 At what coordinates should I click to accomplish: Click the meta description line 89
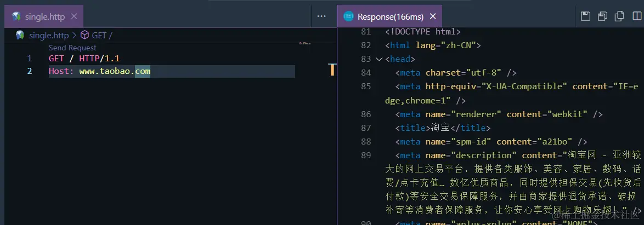click(513, 183)
